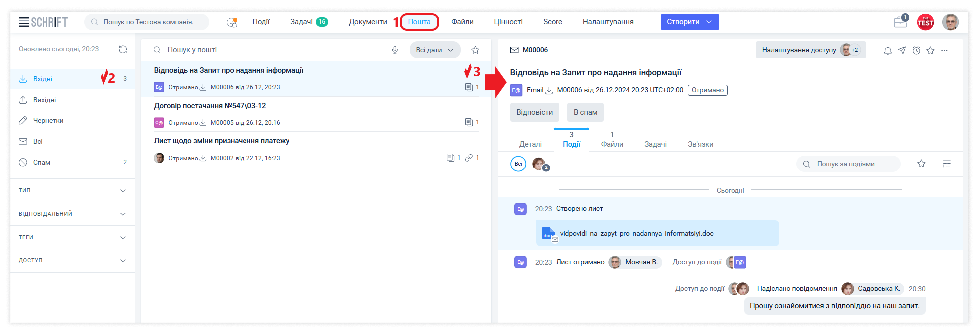Click the refresh mail icon
Screen dimensions: 980x336
coord(123,49)
